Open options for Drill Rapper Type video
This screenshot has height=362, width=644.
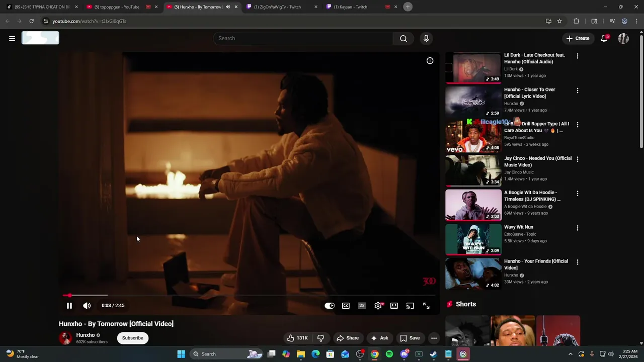pos(577,125)
